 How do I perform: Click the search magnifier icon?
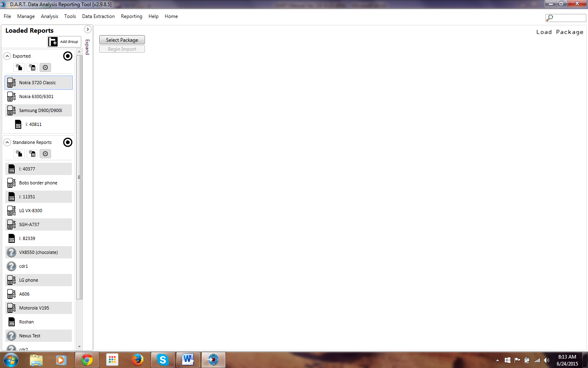pyautogui.click(x=550, y=18)
